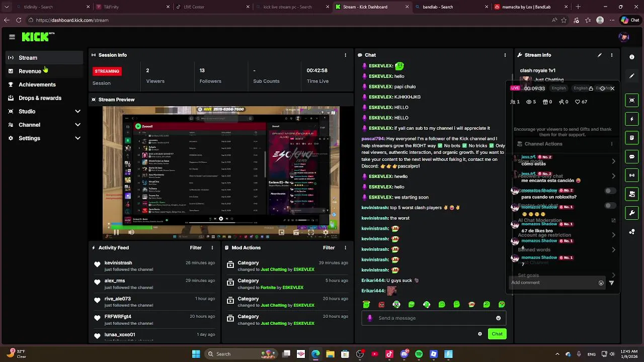Click the video camera icon in right sidebar
The height and width of the screenshot is (362, 644).
(x=632, y=194)
